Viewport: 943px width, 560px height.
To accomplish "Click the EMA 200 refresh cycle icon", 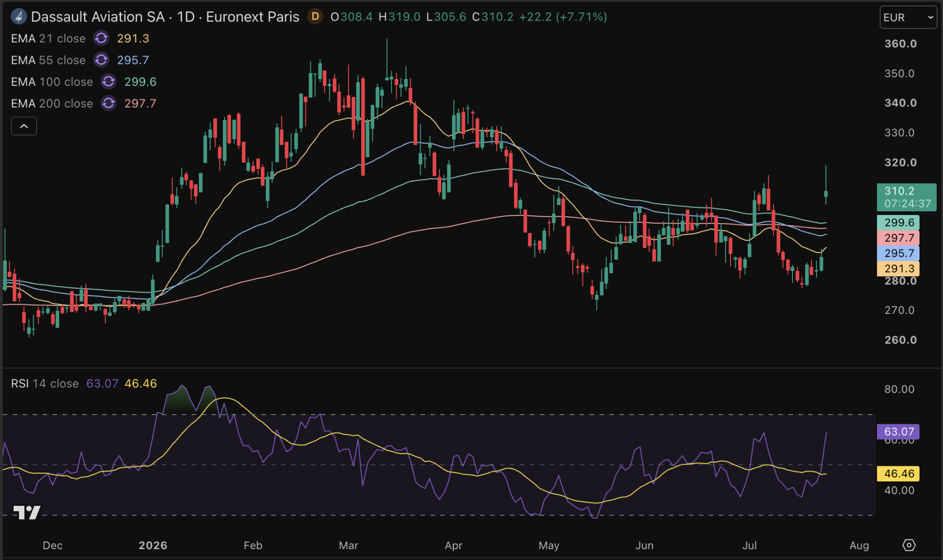I will click(108, 103).
